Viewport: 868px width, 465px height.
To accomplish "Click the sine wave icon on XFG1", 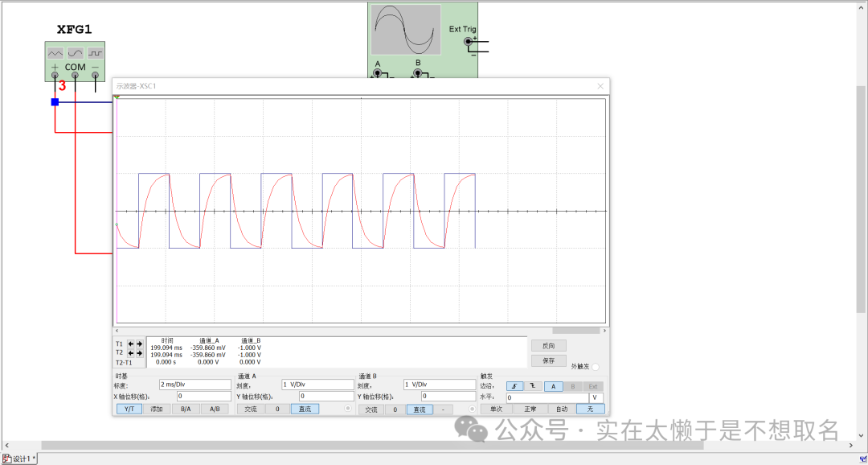I will point(75,53).
